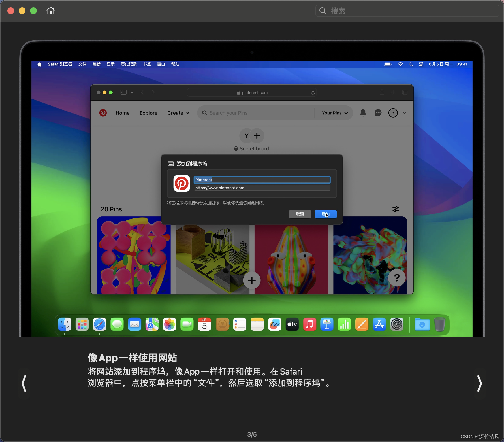Open the Apple menu
This screenshot has width=504, height=442.
coord(40,64)
